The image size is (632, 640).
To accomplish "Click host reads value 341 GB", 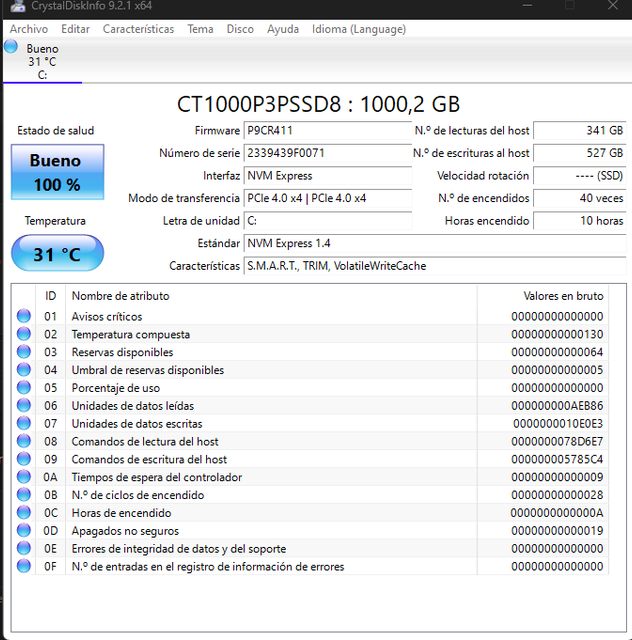I will coord(580,131).
